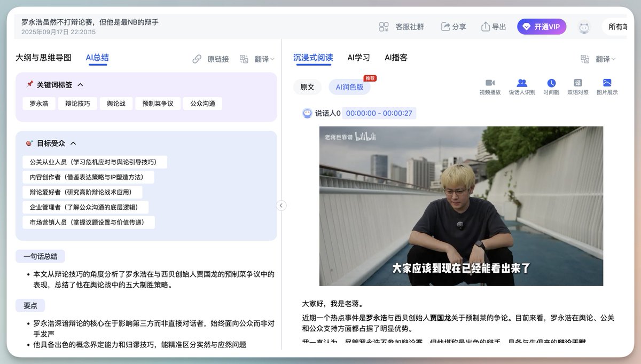
Task: Click the 内容创作者 audience tag
Action: (89, 177)
